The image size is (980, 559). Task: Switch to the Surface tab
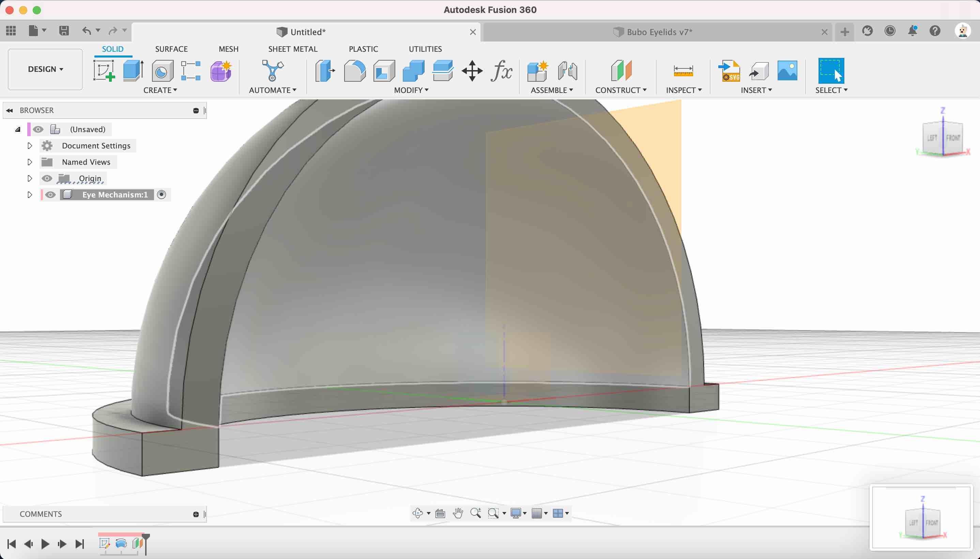point(171,48)
